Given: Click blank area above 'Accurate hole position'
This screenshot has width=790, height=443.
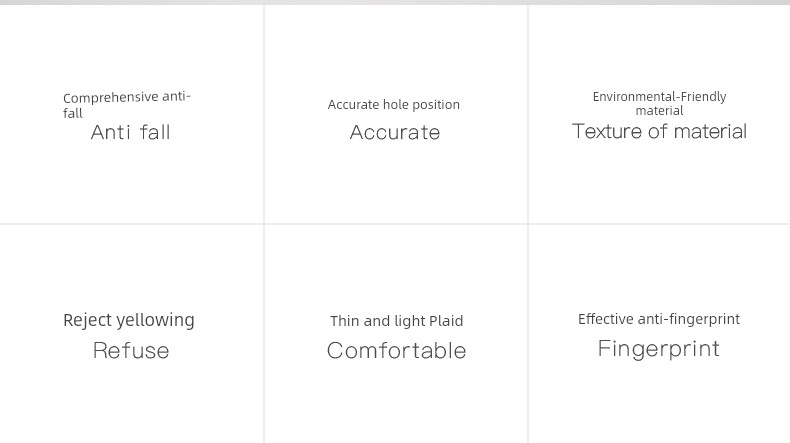Looking at the screenshot, I should pyautogui.click(x=396, y=50).
